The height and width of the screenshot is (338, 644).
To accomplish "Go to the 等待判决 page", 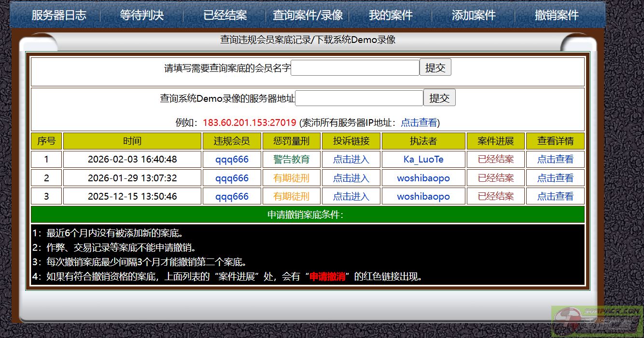I will click(x=142, y=15).
